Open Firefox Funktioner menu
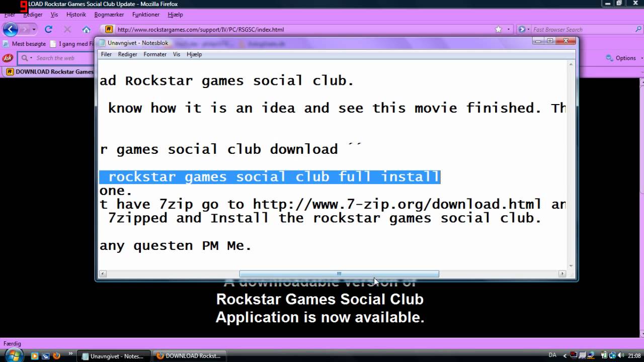This screenshot has width=644, height=362. 146,15
